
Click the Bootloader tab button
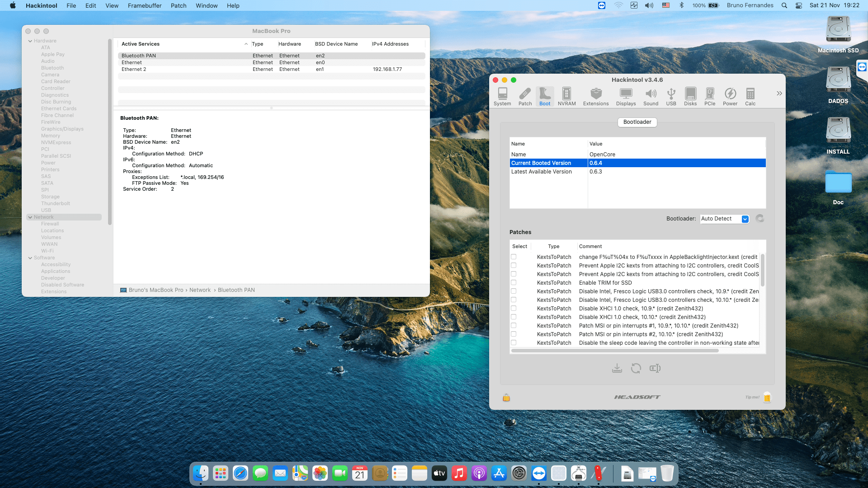[x=637, y=122]
